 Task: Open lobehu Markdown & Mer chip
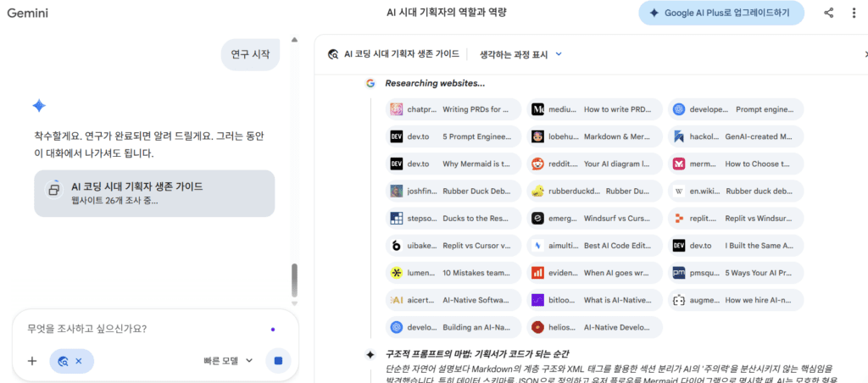(x=594, y=136)
